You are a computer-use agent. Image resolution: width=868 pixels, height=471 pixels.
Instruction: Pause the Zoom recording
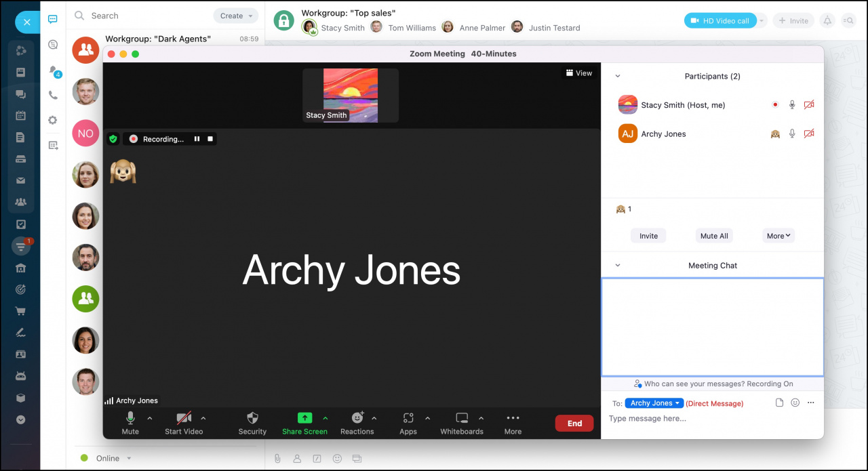pos(197,139)
